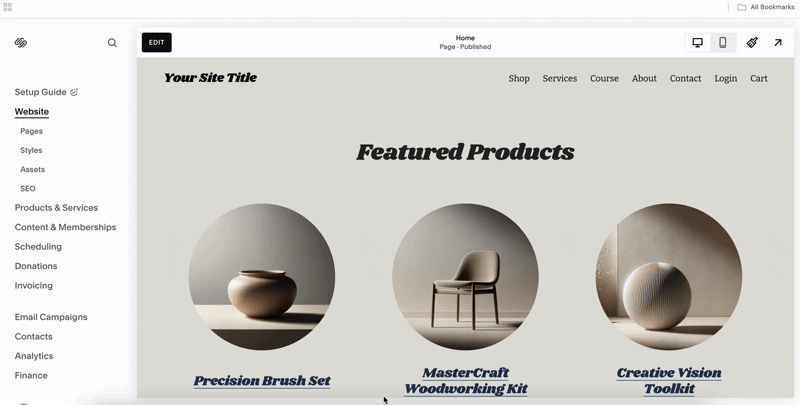Viewport: 800px width, 405px height.
Task: Open site styles paintbrush icon
Action: [752, 43]
